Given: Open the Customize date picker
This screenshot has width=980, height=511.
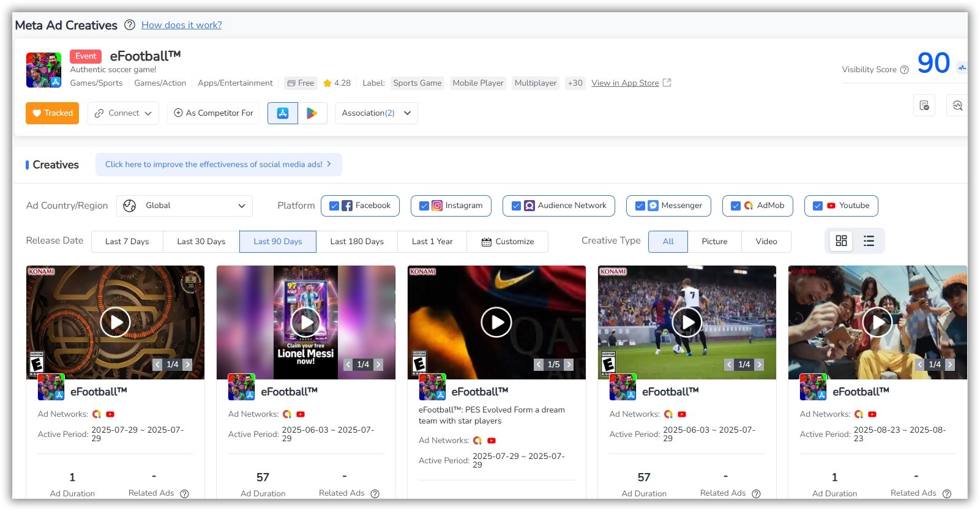Looking at the screenshot, I should click(x=507, y=242).
